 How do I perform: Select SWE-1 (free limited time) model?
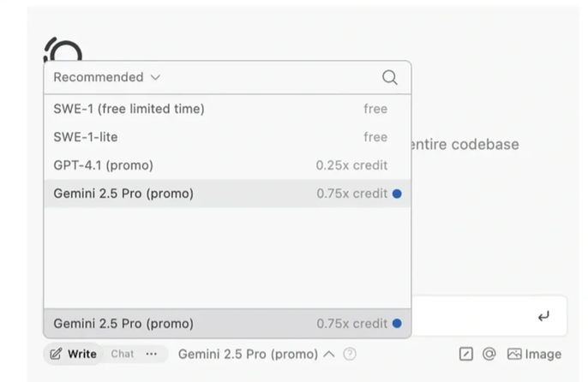click(x=129, y=109)
